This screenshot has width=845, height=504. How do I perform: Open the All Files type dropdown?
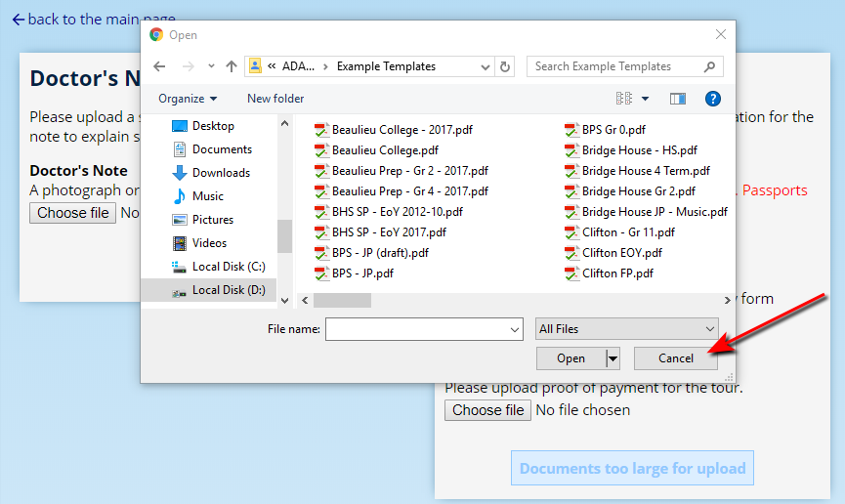coord(627,329)
